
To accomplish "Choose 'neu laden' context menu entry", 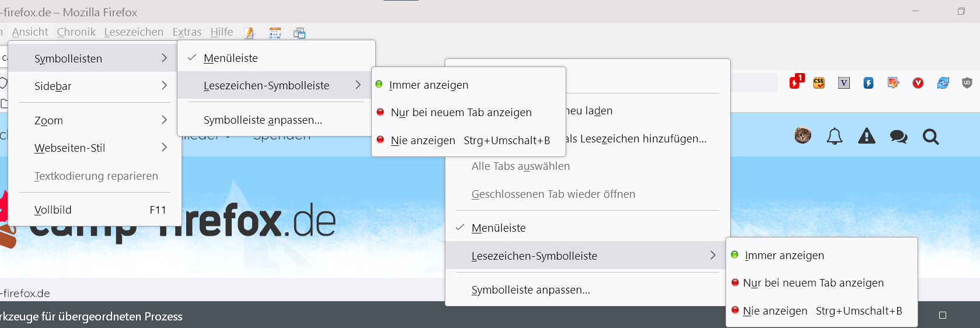I will tap(590, 110).
